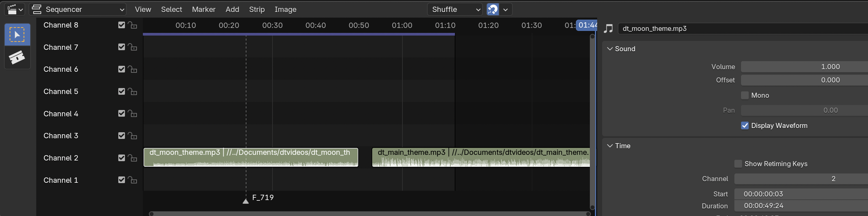The width and height of the screenshot is (868, 216).
Task: Click the Channel 5 label
Action: [61, 92]
